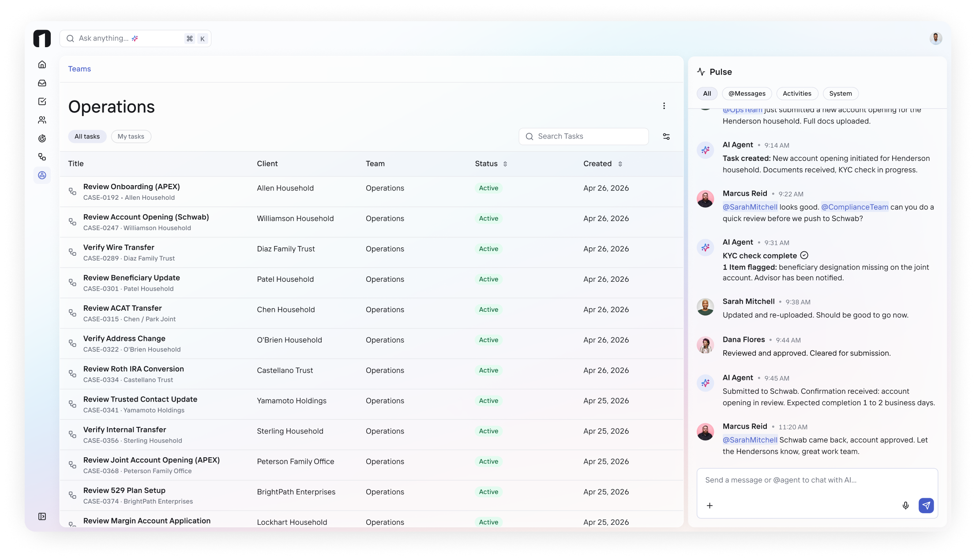Open the radar chart sidebar icon
This screenshot has width=976, height=560.
[42, 138]
